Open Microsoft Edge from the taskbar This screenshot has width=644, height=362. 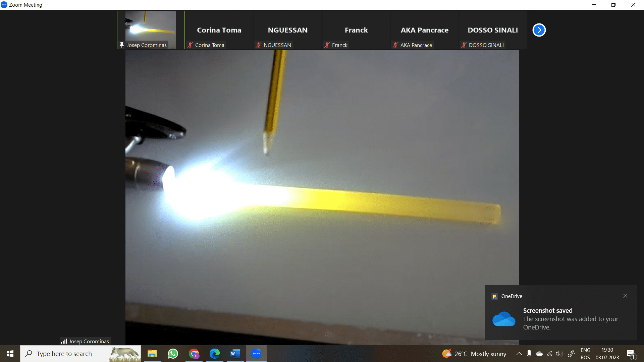click(x=215, y=354)
